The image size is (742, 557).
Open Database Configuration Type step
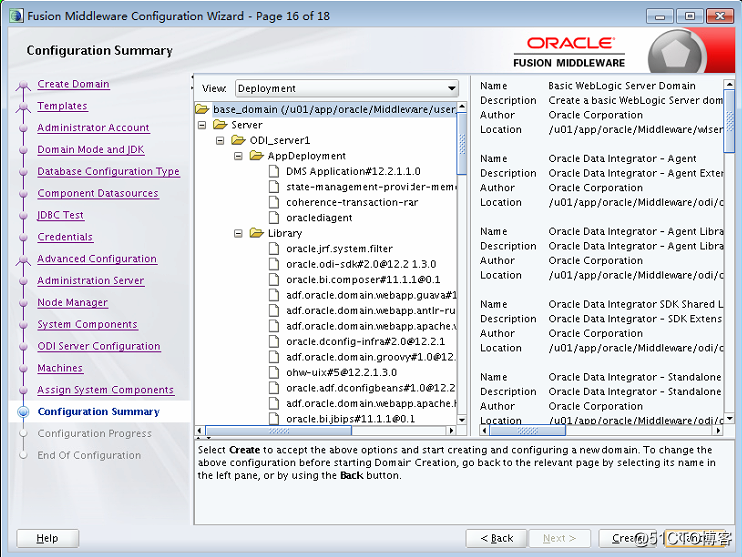click(x=108, y=171)
